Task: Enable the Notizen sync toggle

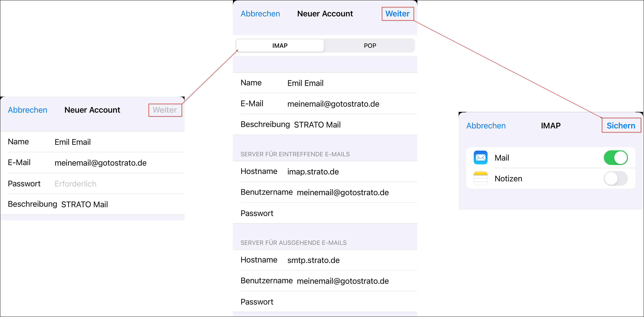Action: (x=615, y=178)
